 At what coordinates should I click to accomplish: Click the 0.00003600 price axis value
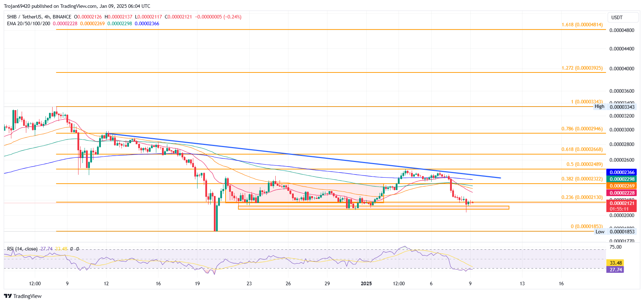(622, 91)
